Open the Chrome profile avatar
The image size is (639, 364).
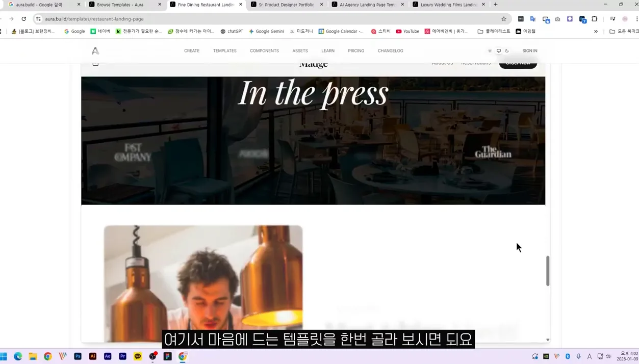point(625,19)
